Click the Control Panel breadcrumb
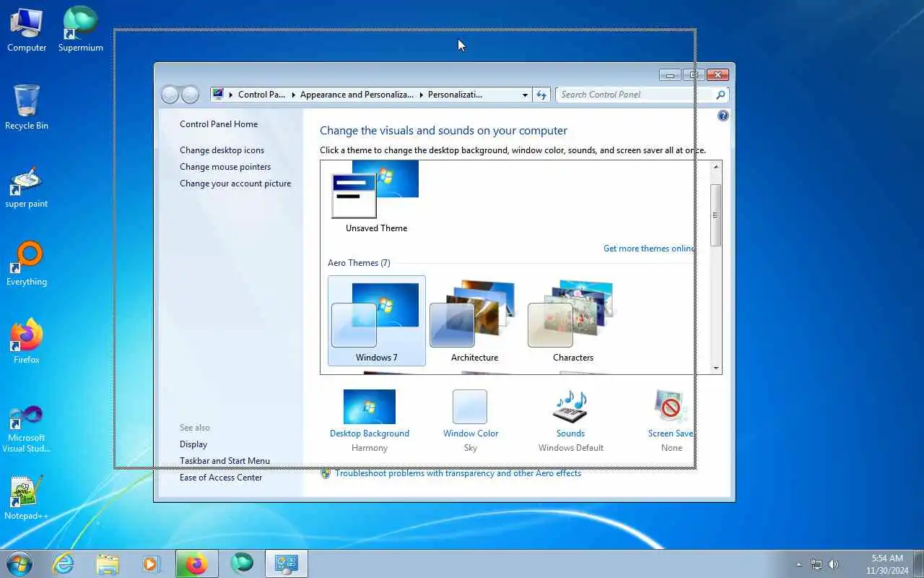924x578 pixels. click(261, 95)
